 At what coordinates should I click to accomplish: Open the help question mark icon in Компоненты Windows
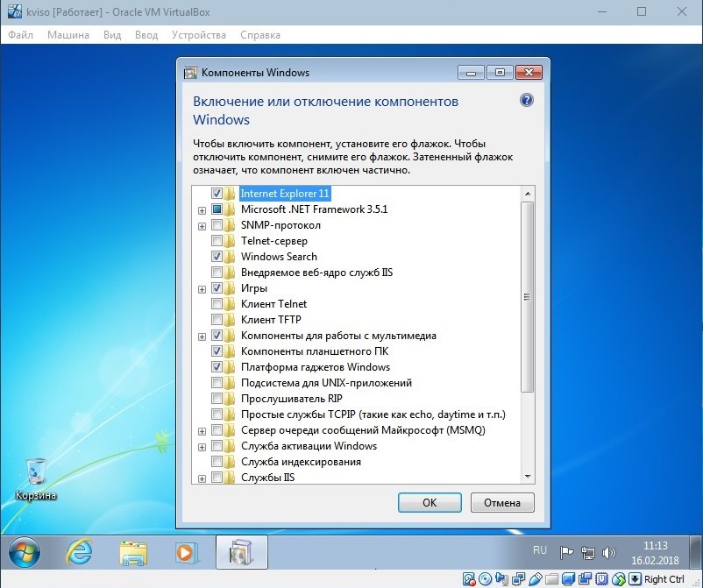527,100
